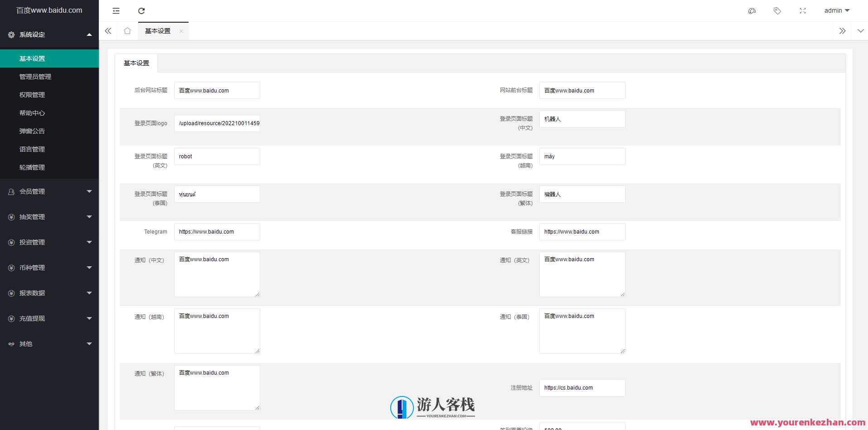Click the link icon next to 其他
The width and height of the screenshot is (868, 430).
11,343
